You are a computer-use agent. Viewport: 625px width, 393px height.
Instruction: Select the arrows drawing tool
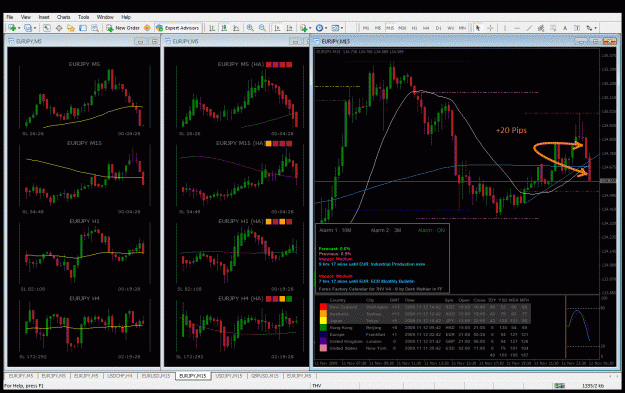(589, 28)
